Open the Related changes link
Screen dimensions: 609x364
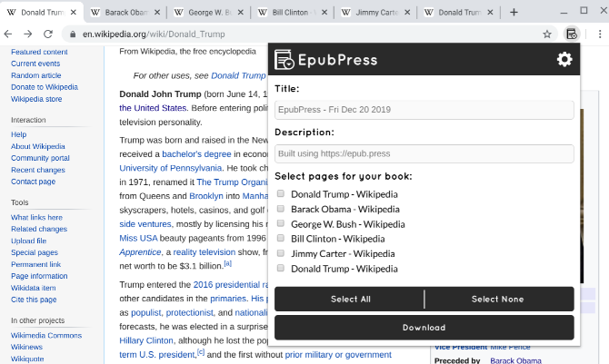[x=39, y=229]
